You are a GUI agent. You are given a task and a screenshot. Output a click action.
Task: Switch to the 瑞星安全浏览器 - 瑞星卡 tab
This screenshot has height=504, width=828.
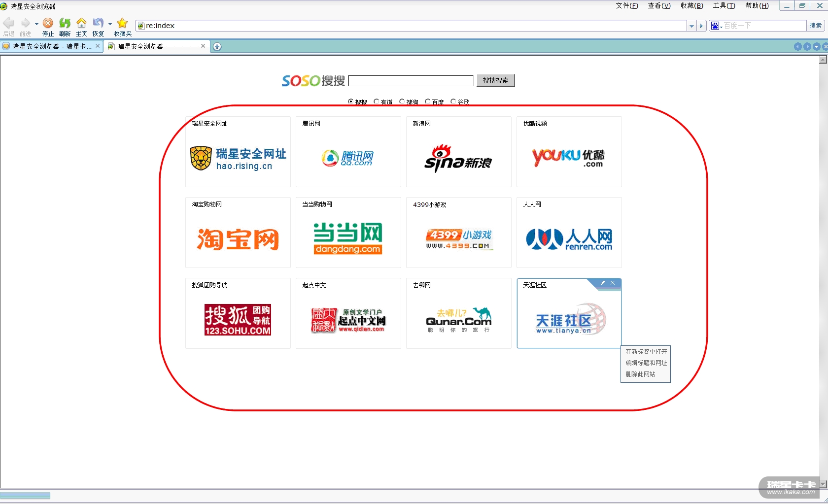(51, 46)
